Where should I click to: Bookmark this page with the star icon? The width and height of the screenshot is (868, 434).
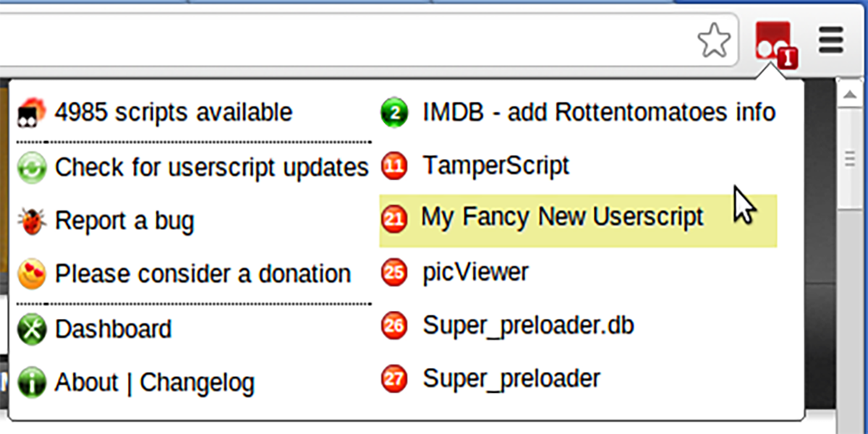click(714, 41)
